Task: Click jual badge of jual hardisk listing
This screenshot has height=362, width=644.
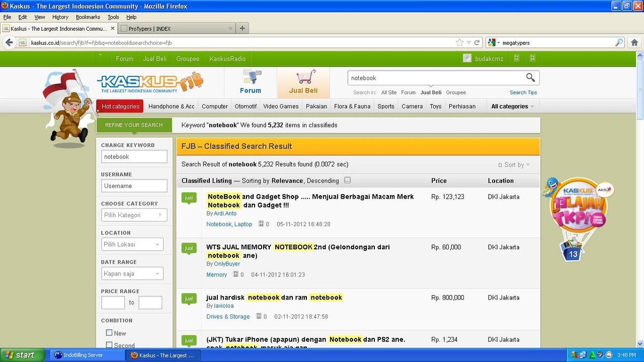Action: [x=189, y=299]
